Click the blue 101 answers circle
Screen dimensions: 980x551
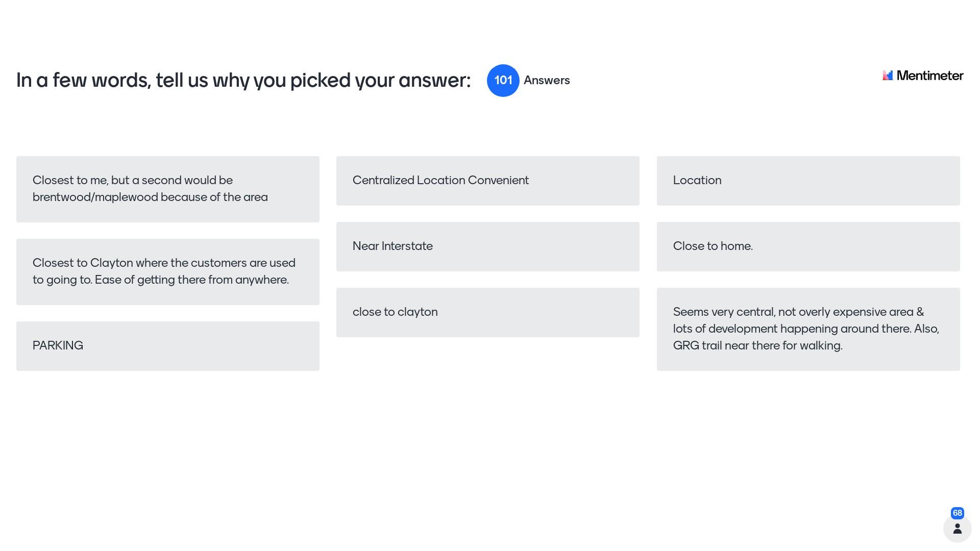(503, 81)
